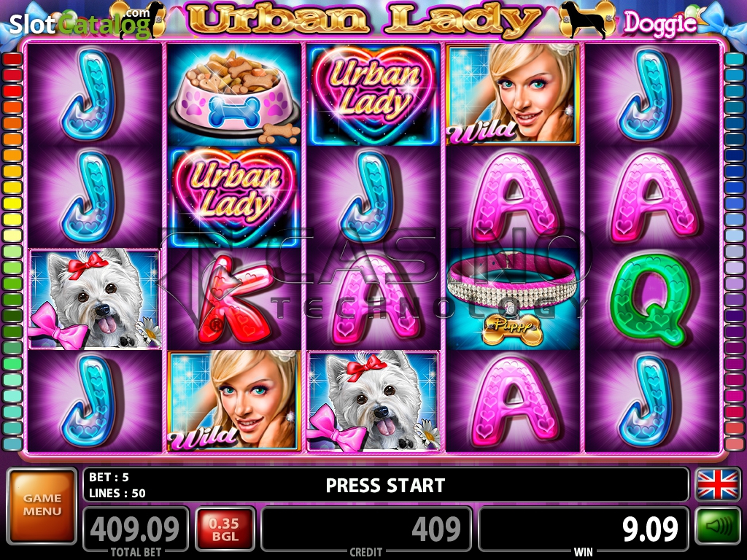Click the red K symbol
Viewport: 747px width, 560px height.
(234, 300)
